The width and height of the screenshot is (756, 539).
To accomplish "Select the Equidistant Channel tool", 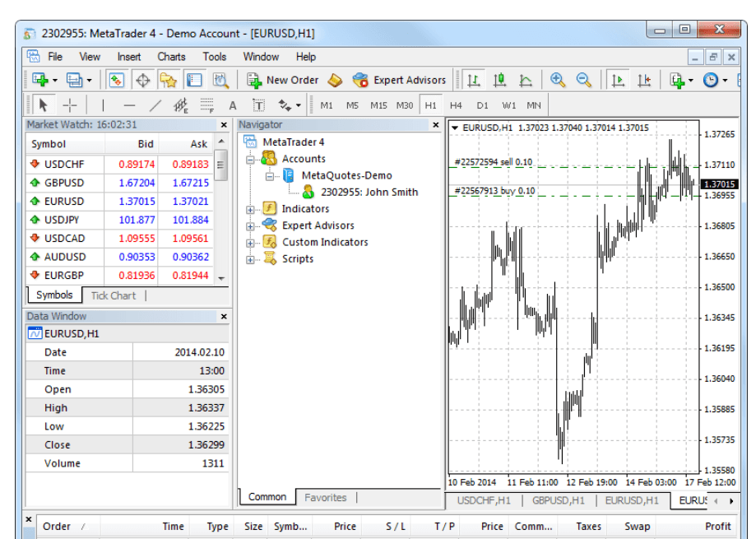I will click(181, 105).
